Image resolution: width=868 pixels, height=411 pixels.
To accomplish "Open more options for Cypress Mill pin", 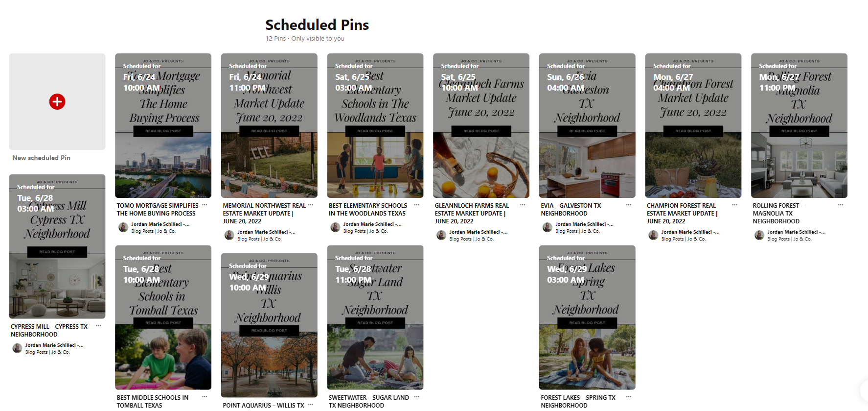I will [99, 326].
